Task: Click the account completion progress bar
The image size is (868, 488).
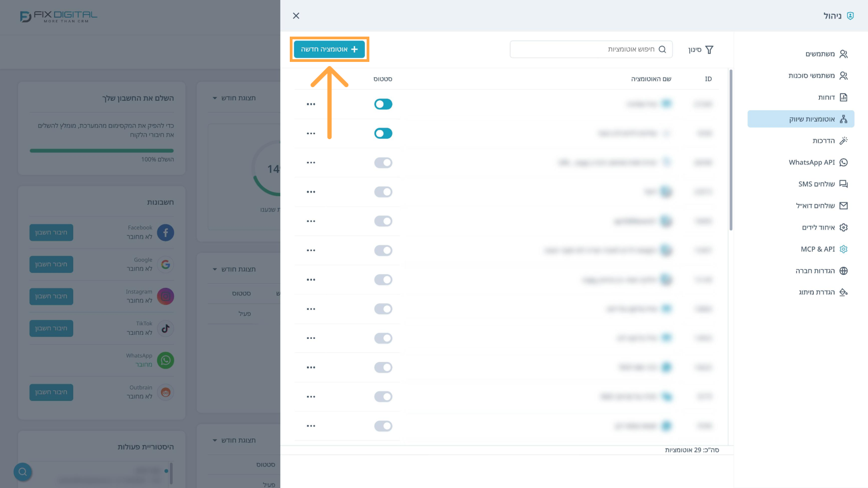Action: point(102,151)
